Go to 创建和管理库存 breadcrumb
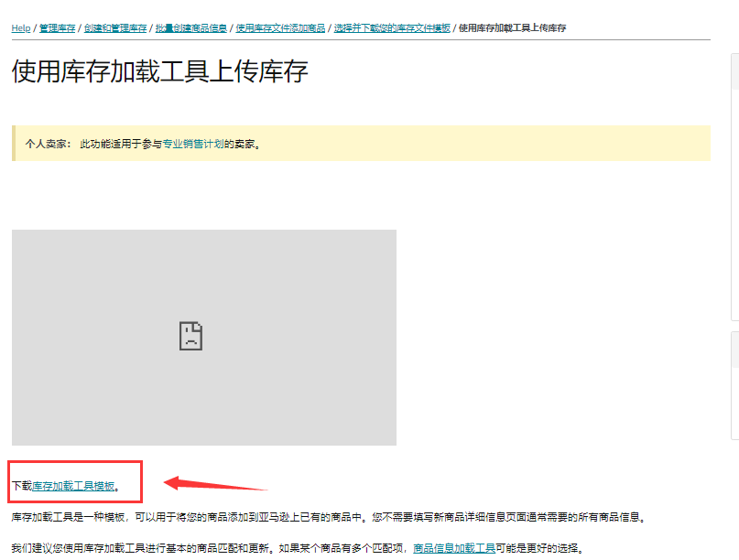The height and width of the screenshot is (560, 739). pos(115,28)
